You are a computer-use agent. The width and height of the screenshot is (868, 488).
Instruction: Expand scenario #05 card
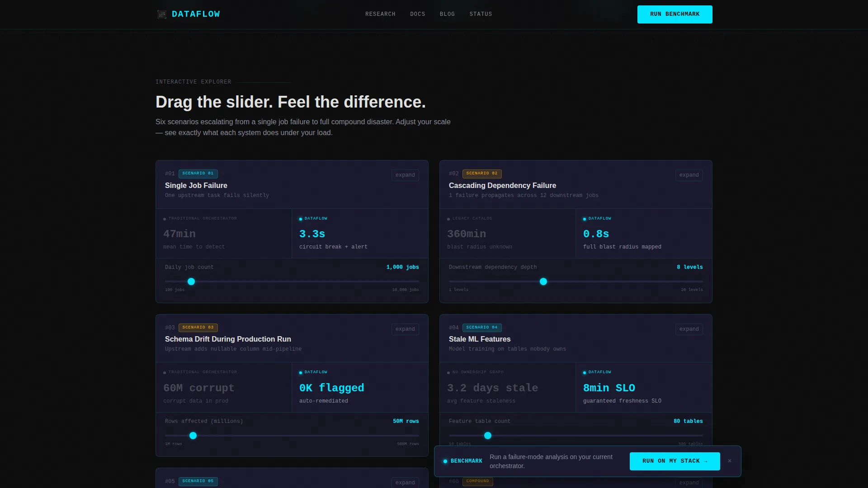[405, 483]
